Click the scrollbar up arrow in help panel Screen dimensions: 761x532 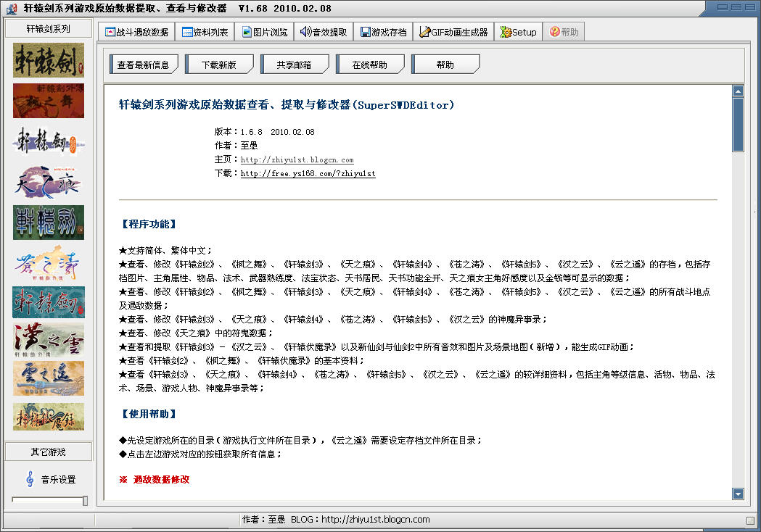[739, 91]
